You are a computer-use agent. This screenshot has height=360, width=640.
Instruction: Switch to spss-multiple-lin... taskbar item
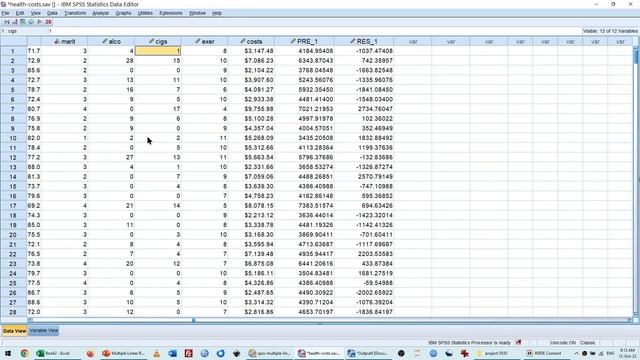270,353
